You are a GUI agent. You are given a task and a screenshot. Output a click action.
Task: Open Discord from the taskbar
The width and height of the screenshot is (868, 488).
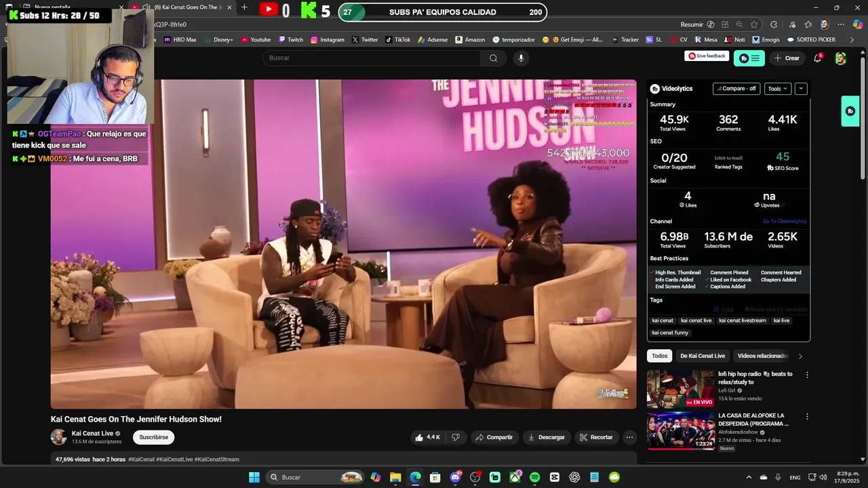pos(456,477)
